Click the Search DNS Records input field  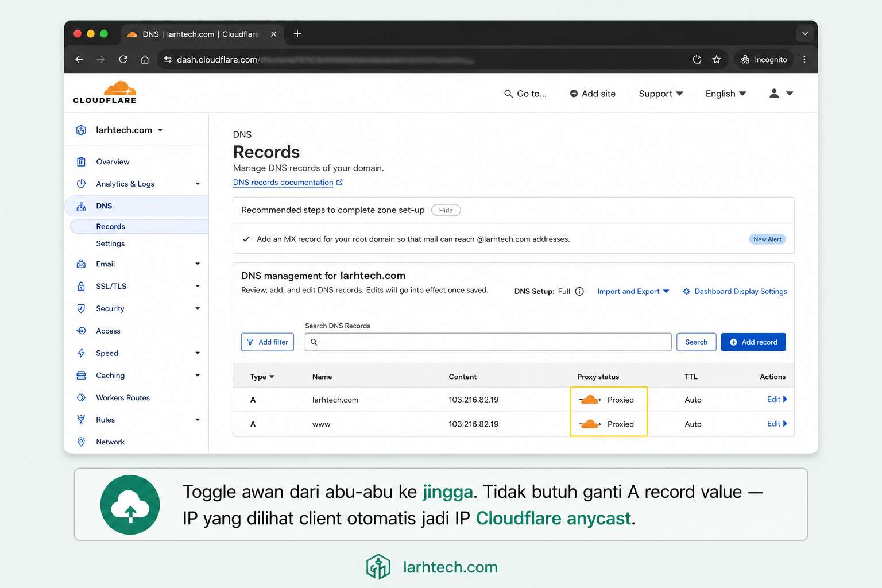488,342
